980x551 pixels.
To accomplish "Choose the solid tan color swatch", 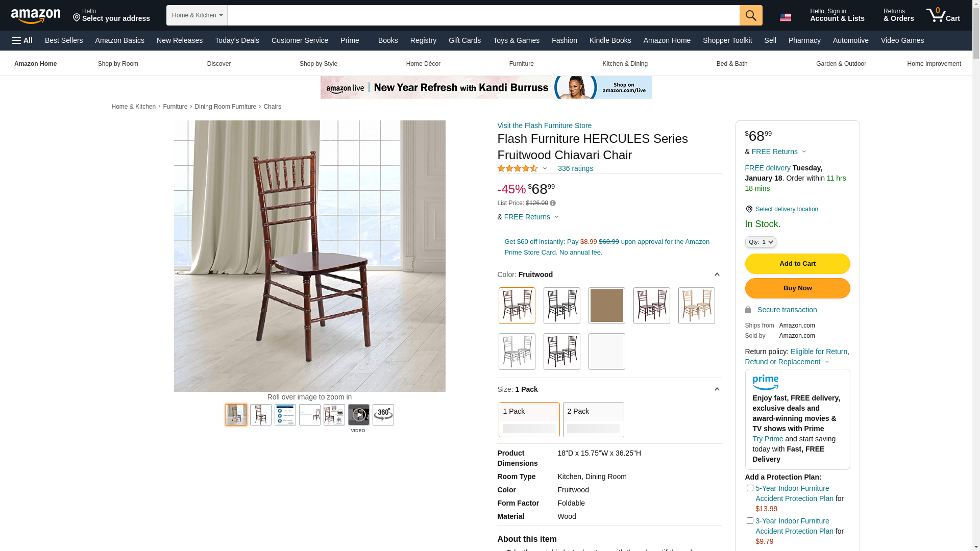I will (607, 306).
